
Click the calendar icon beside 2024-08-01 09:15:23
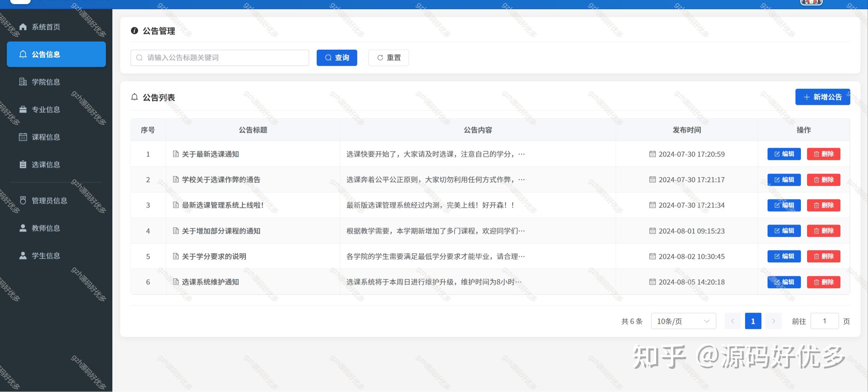[652, 231]
